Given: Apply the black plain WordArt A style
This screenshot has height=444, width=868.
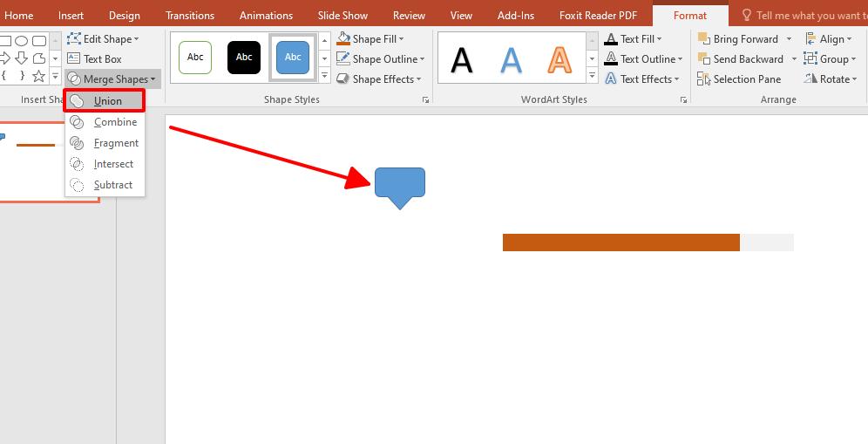Looking at the screenshot, I should tap(462, 59).
